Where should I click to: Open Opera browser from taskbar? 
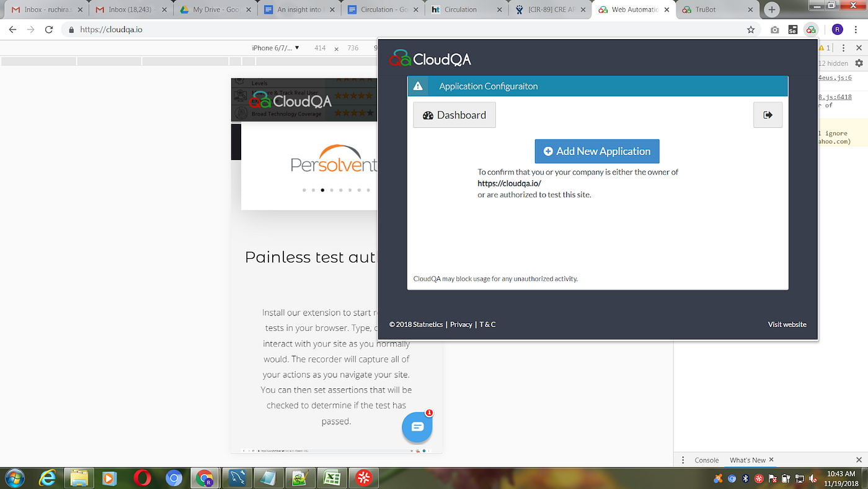pos(143,478)
